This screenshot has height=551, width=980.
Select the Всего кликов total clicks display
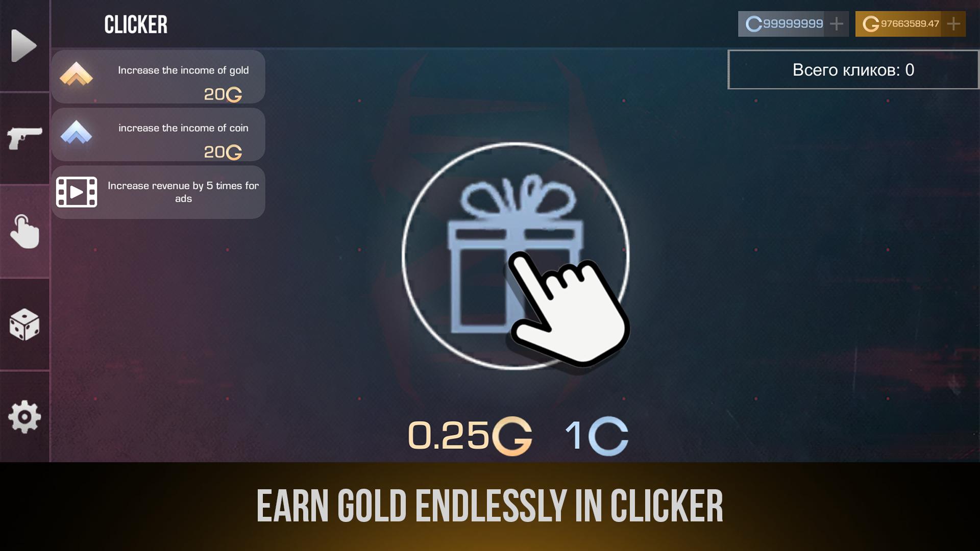[x=853, y=69]
